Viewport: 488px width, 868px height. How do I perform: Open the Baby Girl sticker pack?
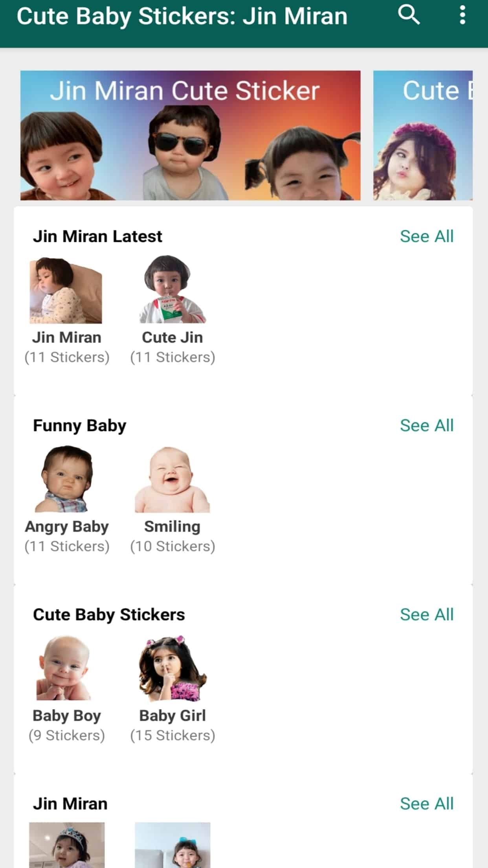[x=172, y=668]
